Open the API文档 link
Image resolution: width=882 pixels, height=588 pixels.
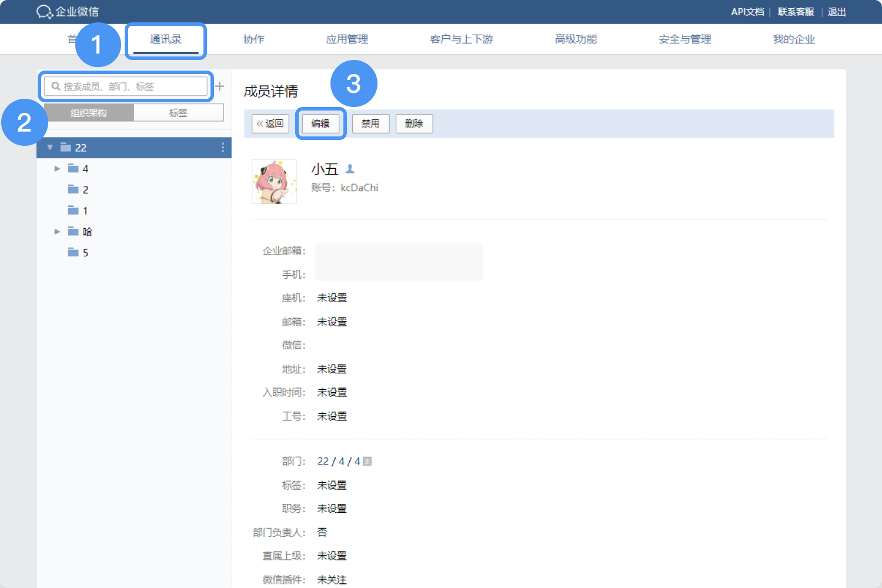(747, 12)
